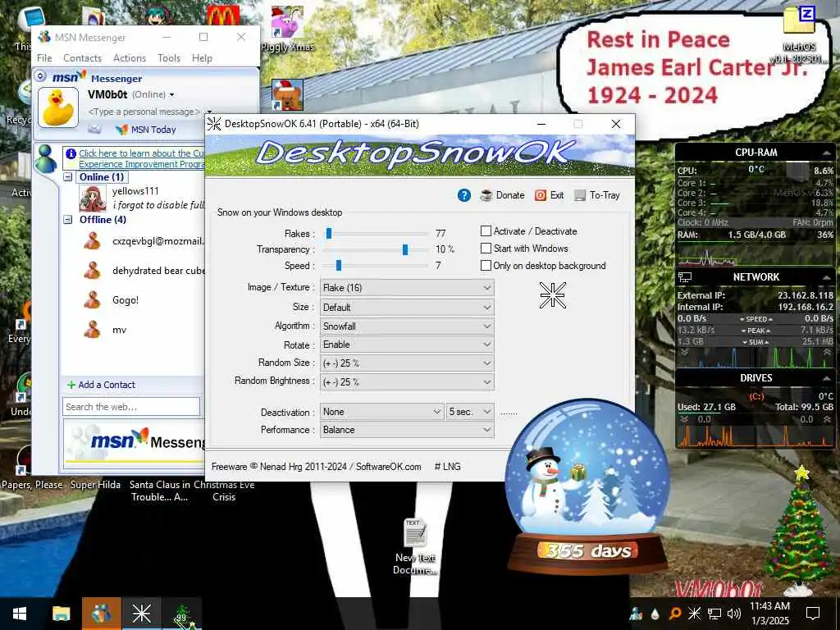
Task: Click the MSN contacts buddy tab icon
Action: (45, 158)
